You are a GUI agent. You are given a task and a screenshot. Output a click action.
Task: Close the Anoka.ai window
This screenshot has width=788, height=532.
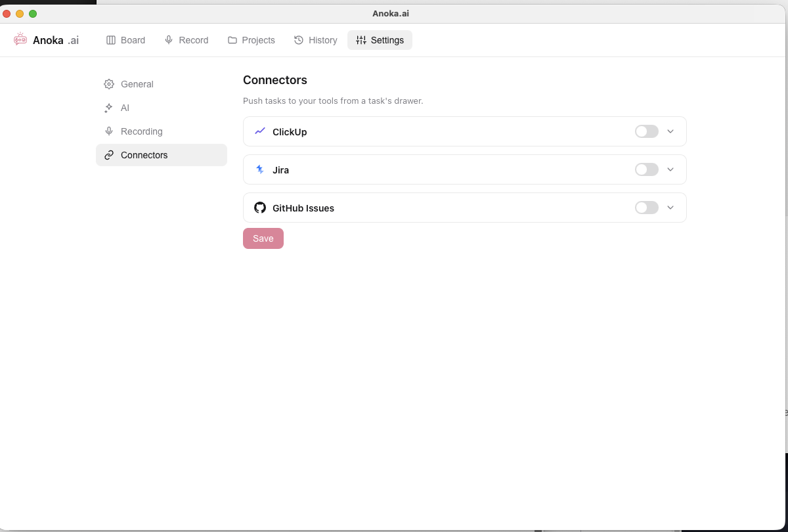pos(7,14)
